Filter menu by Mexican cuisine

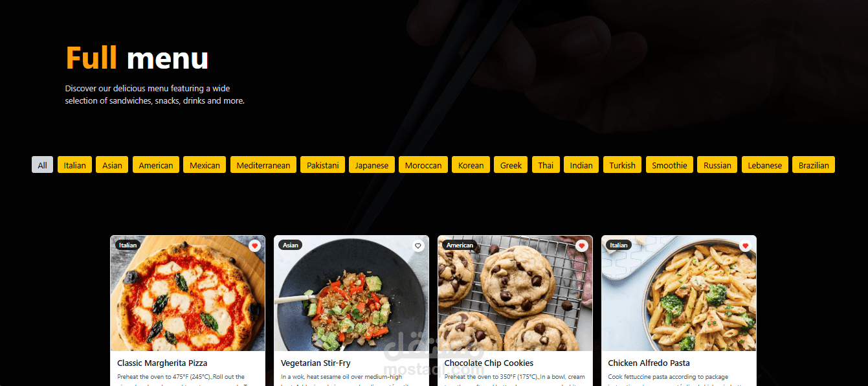205,165
